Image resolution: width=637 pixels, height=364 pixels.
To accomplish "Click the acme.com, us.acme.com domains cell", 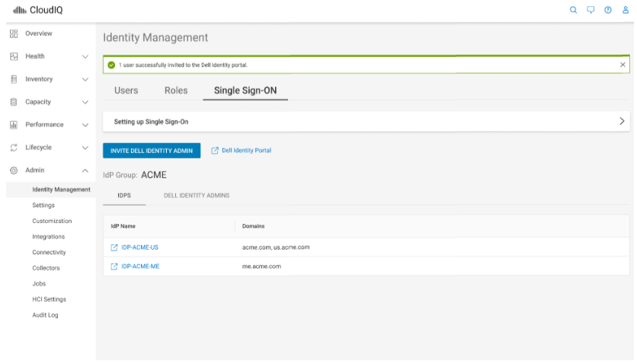I will point(276,247).
